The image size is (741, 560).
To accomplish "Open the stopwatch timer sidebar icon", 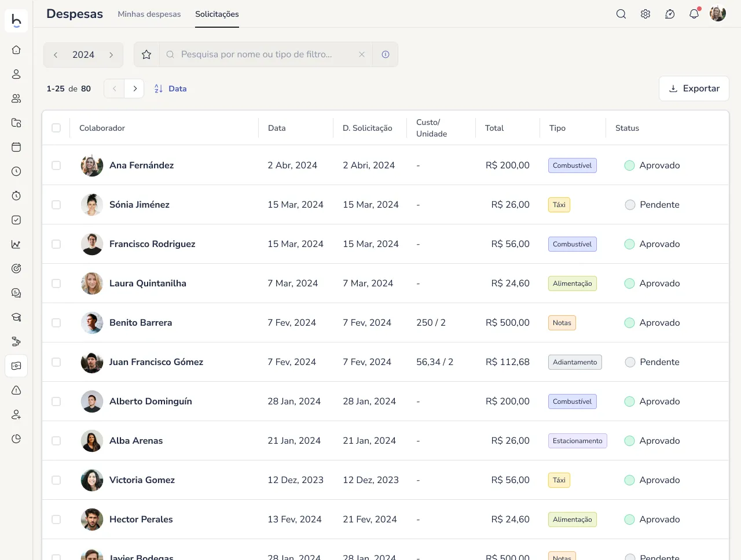I will point(16,196).
